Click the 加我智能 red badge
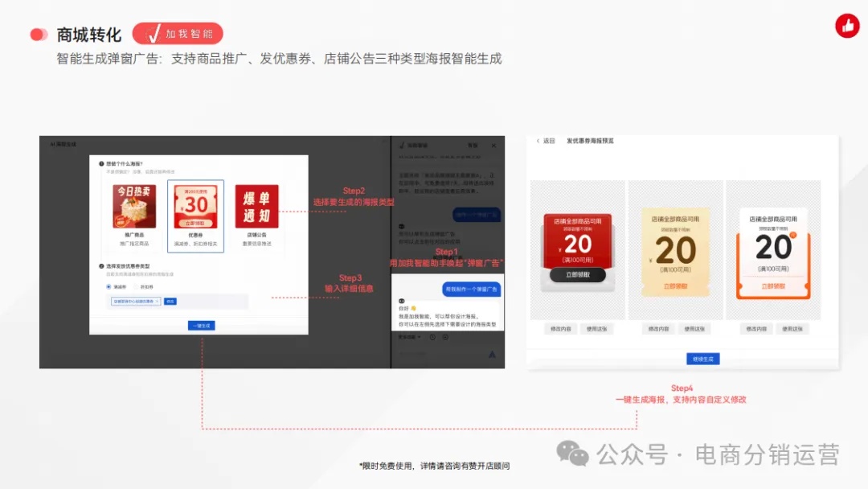The image size is (868, 489). [x=178, y=34]
